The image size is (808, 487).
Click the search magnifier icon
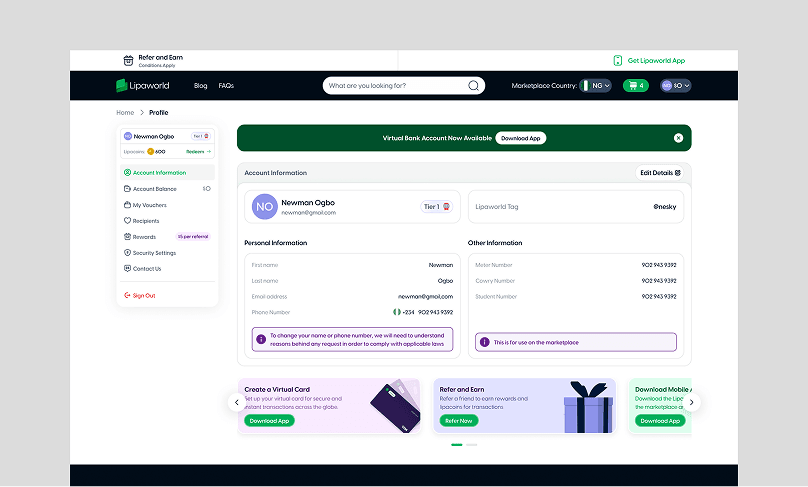(473, 86)
